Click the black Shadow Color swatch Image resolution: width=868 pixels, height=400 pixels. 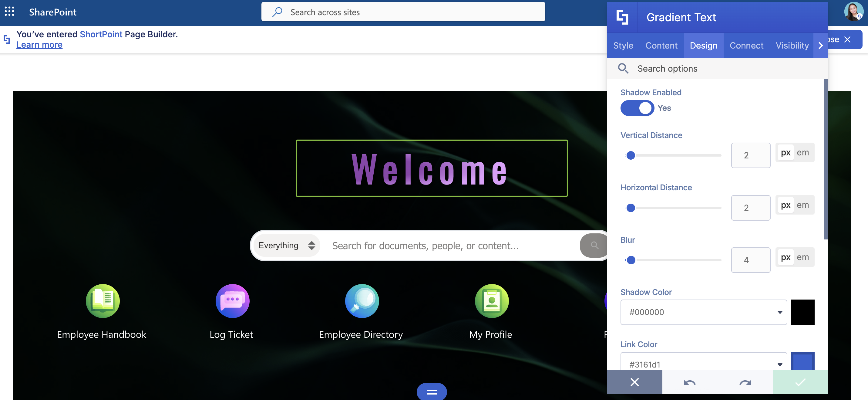click(802, 312)
